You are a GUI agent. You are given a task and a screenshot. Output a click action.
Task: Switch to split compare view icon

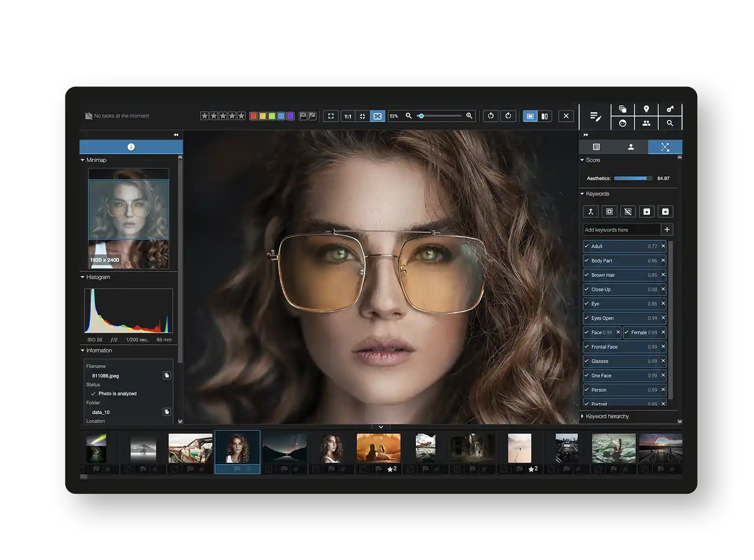click(x=544, y=116)
